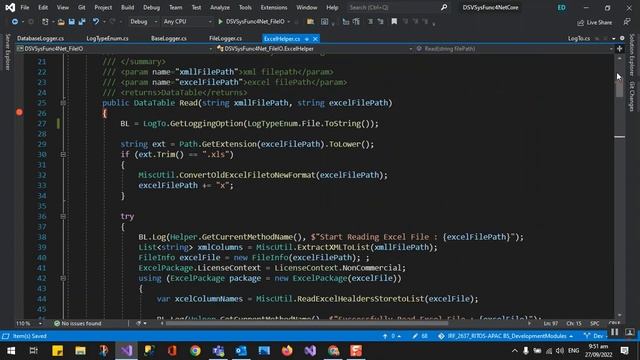Switch to the FileLogger.cs tab

click(x=225, y=38)
